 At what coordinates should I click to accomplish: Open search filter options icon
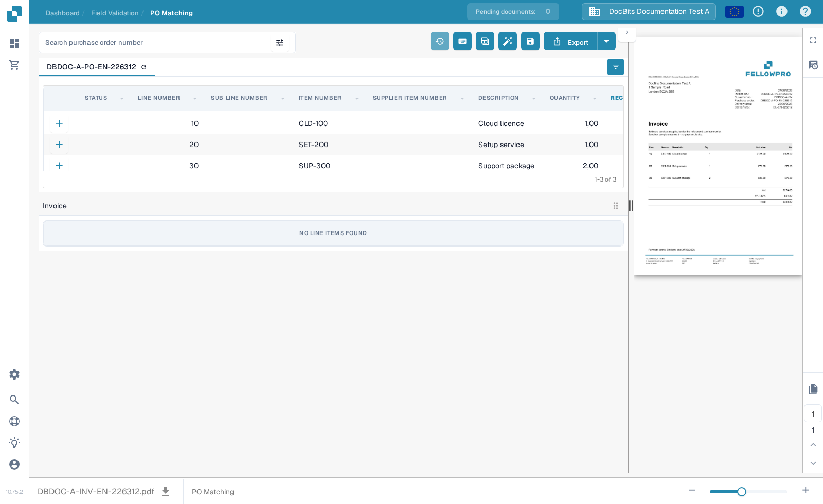point(280,43)
